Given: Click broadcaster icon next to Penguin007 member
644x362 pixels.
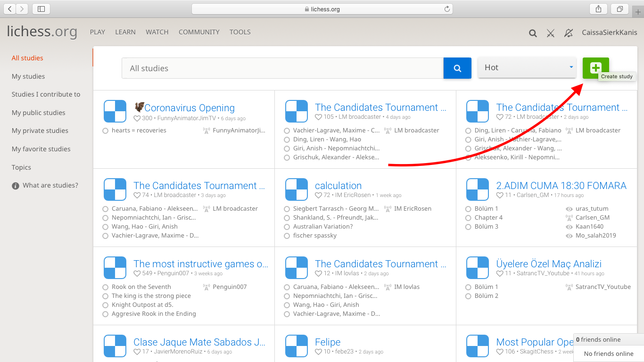Looking at the screenshot, I should (206, 287).
